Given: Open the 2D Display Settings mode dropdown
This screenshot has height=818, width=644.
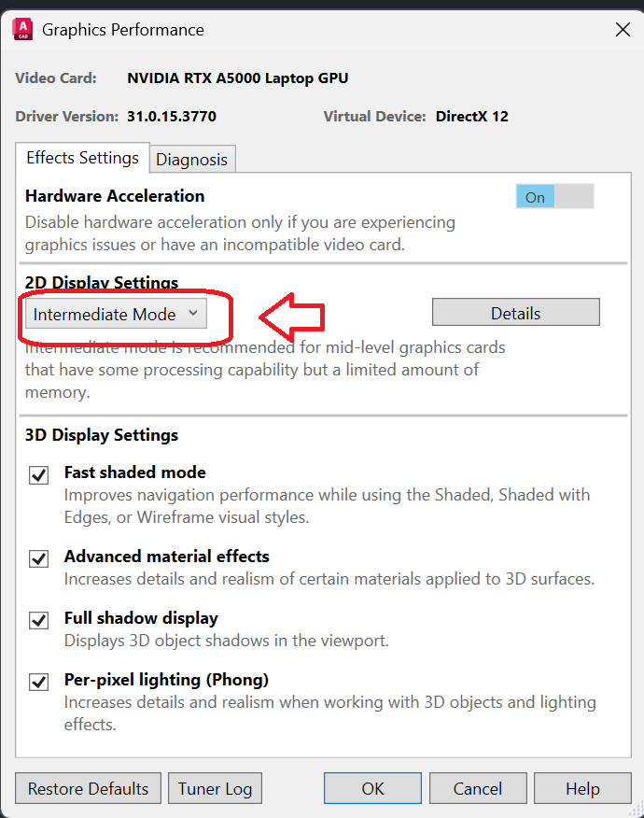Looking at the screenshot, I should coord(114,315).
